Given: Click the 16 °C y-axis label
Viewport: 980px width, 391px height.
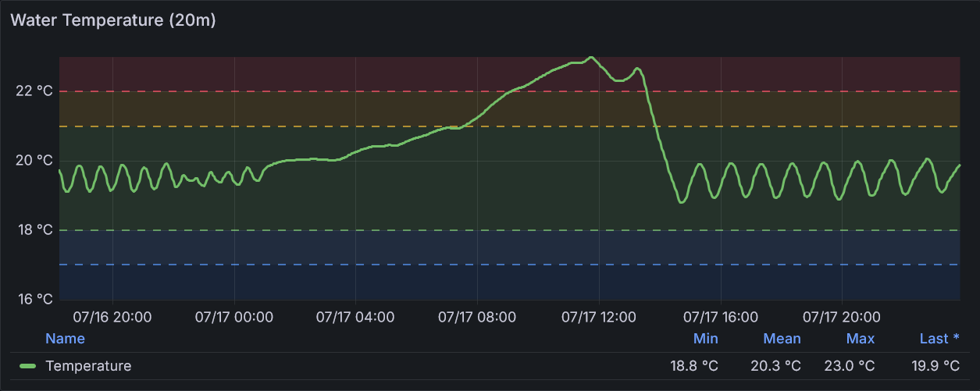Looking at the screenshot, I should point(34,299).
